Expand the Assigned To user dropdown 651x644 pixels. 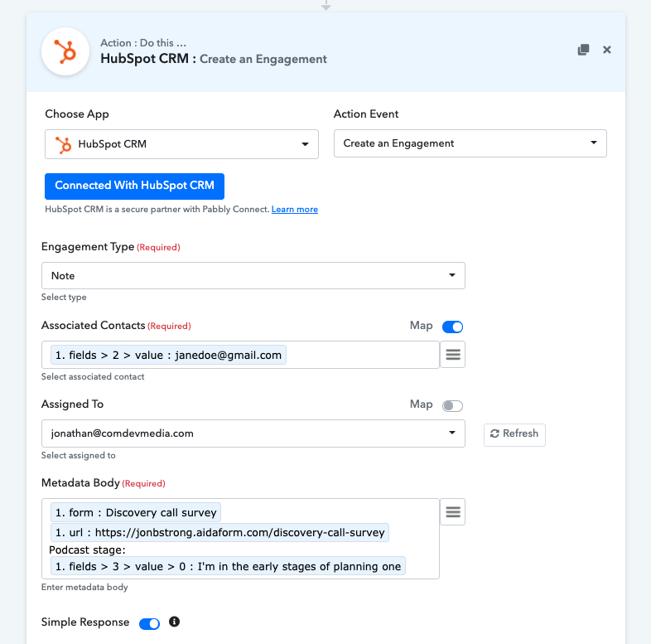point(253,433)
